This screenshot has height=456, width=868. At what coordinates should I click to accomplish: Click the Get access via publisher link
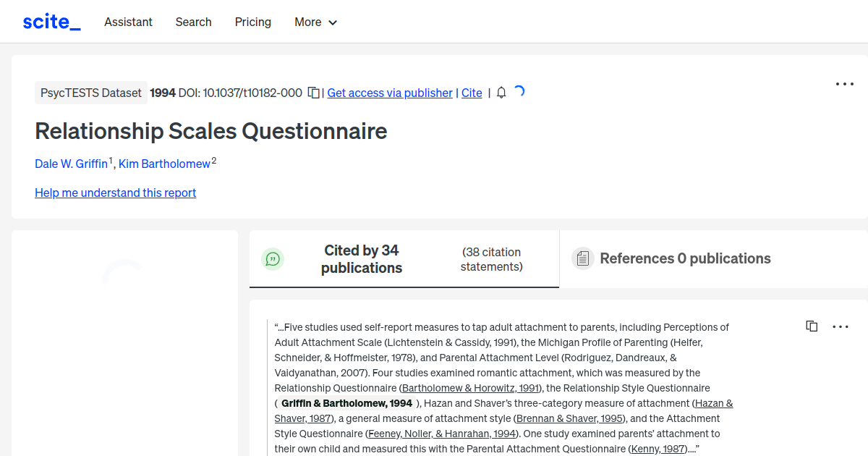click(390, 93)
